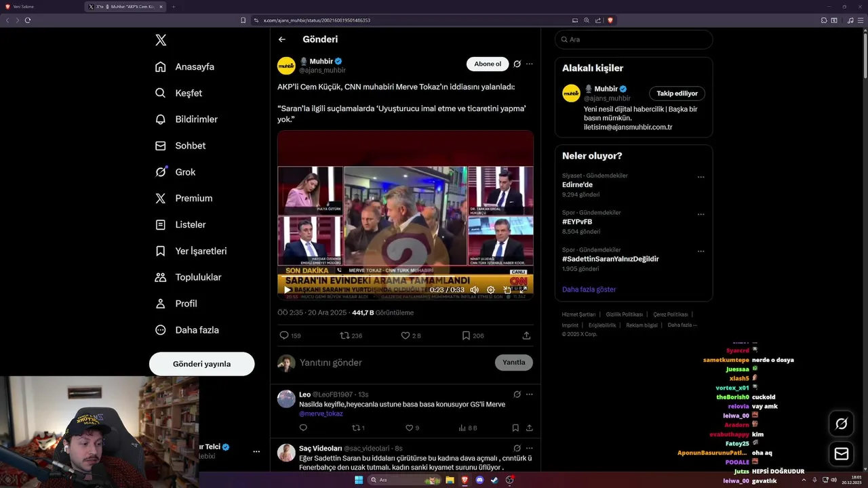Open the main post's three-dot menu
Viewport: 868px width, 488px height.
530,64
